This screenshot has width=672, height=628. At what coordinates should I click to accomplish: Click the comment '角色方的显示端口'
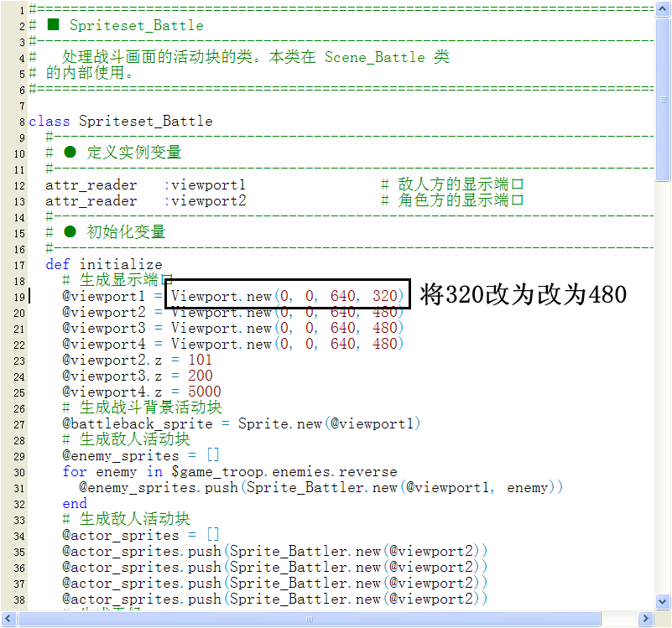[461, 200]
